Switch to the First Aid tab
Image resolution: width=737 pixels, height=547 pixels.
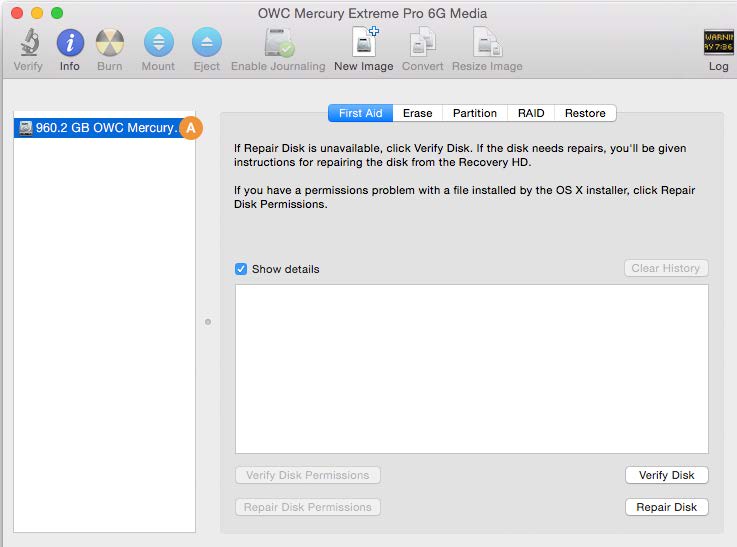(361, 113)
